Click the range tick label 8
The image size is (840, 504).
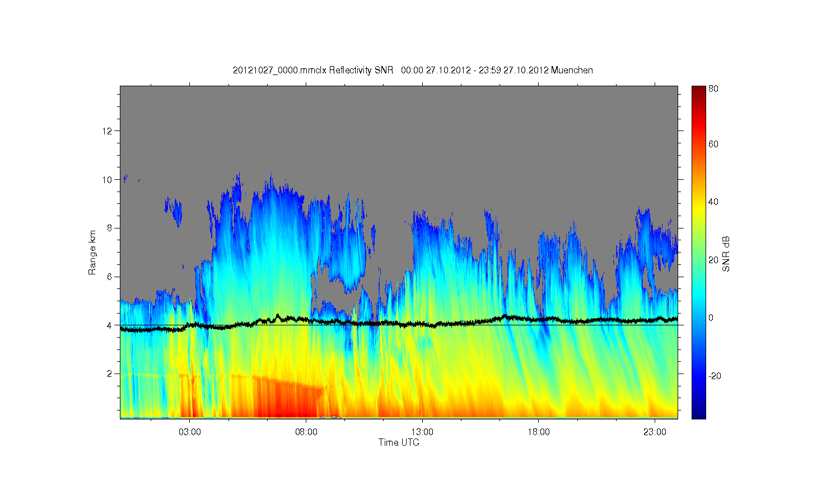coord(110,228)
